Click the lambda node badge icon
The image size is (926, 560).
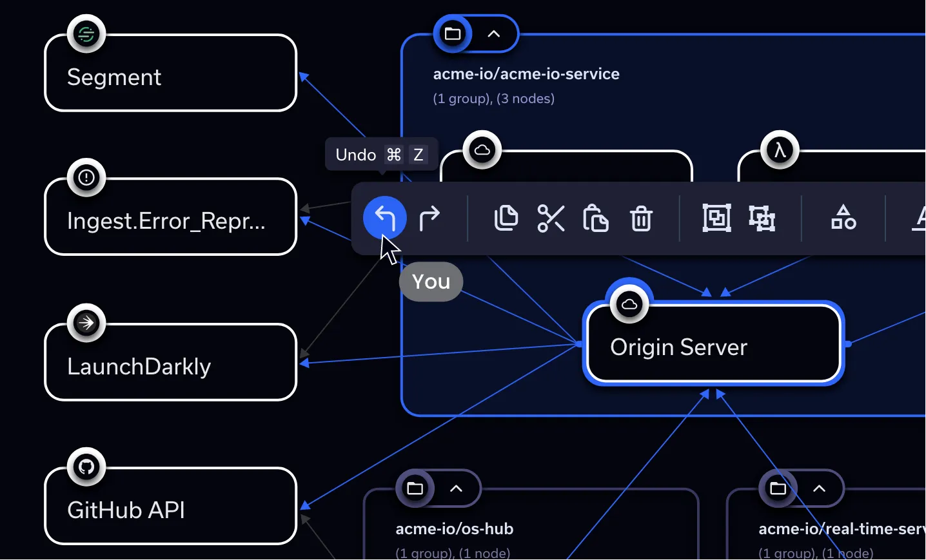click(x=780, y=150)
